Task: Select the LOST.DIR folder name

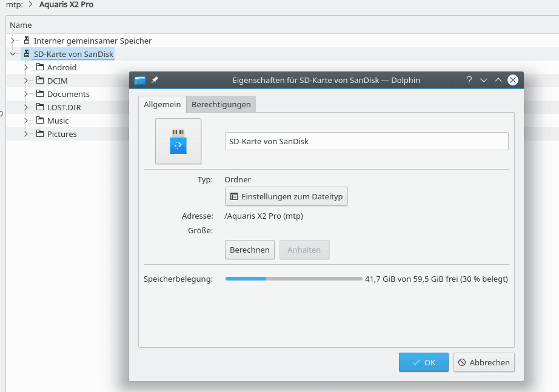Action: (64, 108)
